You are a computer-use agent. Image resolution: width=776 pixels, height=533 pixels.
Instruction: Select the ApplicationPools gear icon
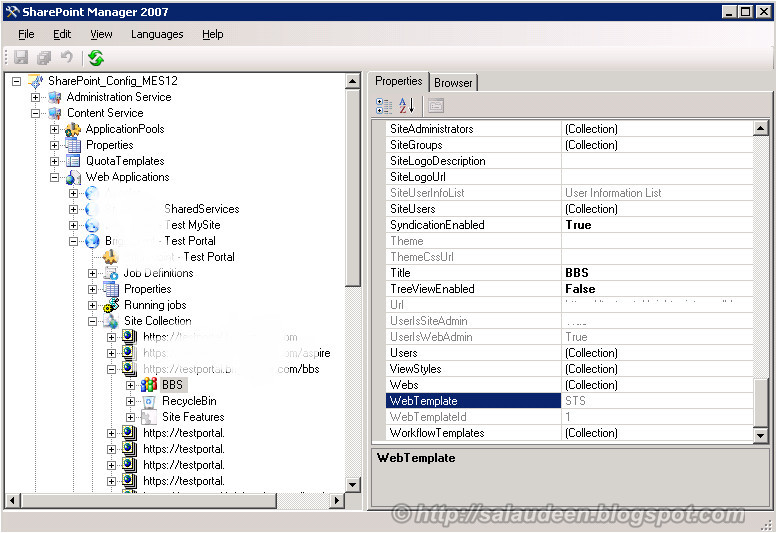(73, 129)
